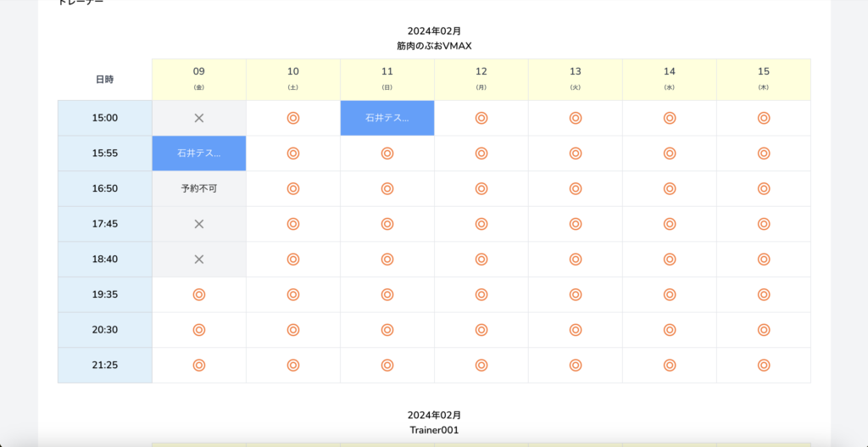Pick the 17:45 slot on the 12th
The width and height of the screenshot is (868, 447).
coord(481,224)
